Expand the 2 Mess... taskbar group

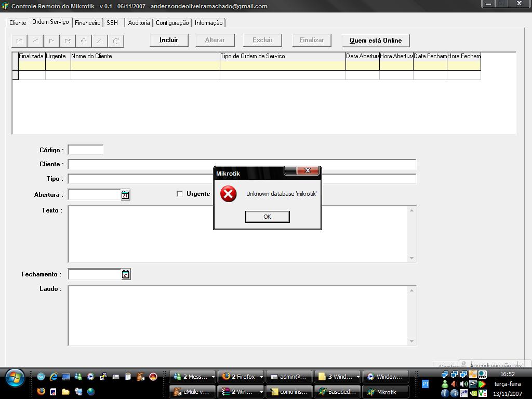coord(213,377)
